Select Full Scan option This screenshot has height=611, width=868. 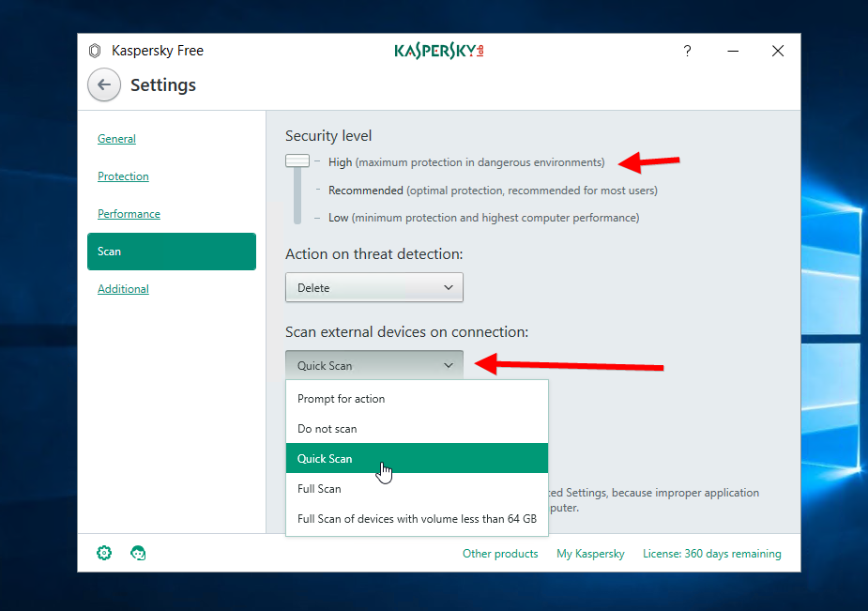tap(417, 489)
